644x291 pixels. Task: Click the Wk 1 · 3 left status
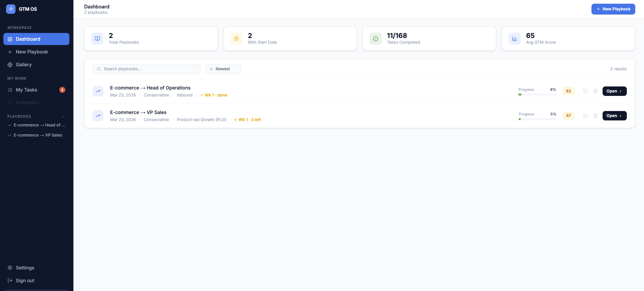point(248,120)
